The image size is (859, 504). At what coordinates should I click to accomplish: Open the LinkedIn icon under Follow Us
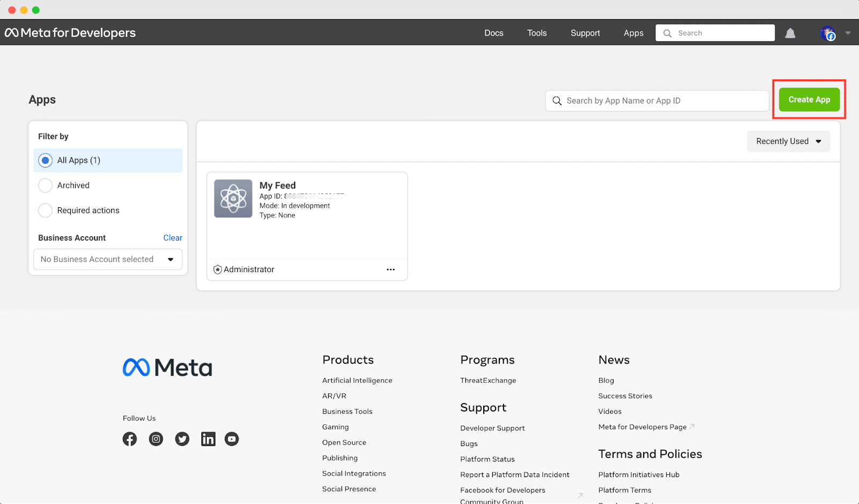coord(208,439)
